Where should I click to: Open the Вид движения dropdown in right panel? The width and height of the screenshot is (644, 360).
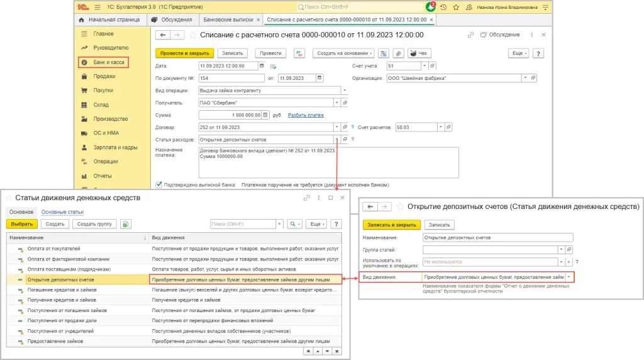[x=569, y=277]
